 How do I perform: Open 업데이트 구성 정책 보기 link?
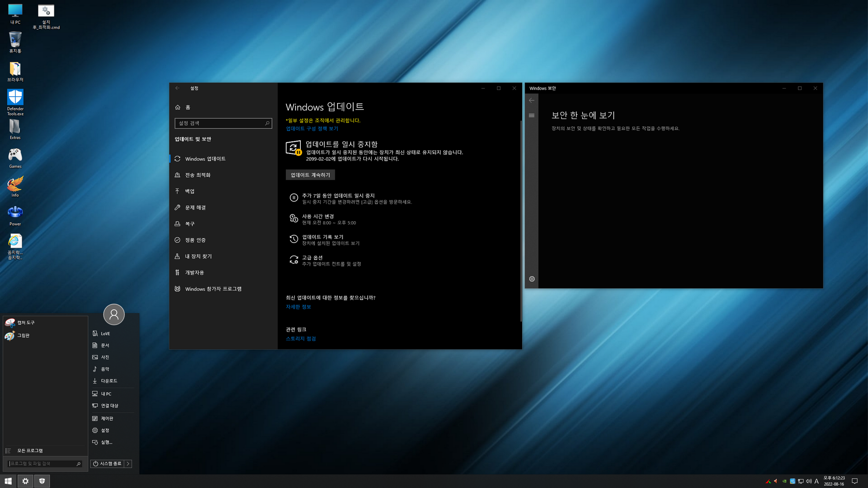coord(312,129)
